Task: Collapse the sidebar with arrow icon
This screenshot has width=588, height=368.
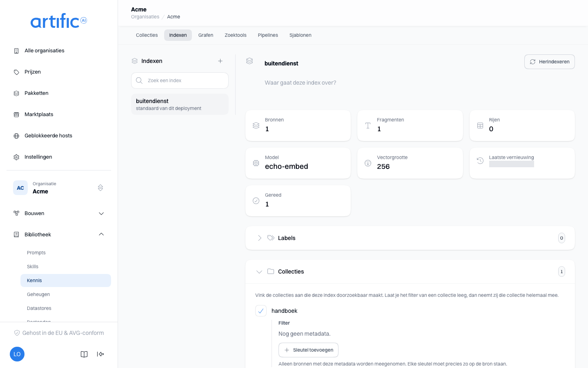Action: 100,354
